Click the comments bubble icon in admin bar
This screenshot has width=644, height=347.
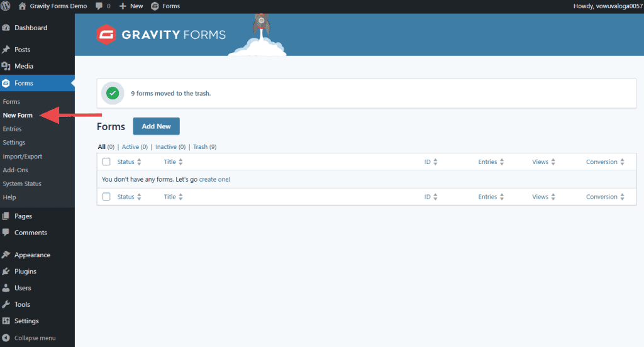pos(99,6)
